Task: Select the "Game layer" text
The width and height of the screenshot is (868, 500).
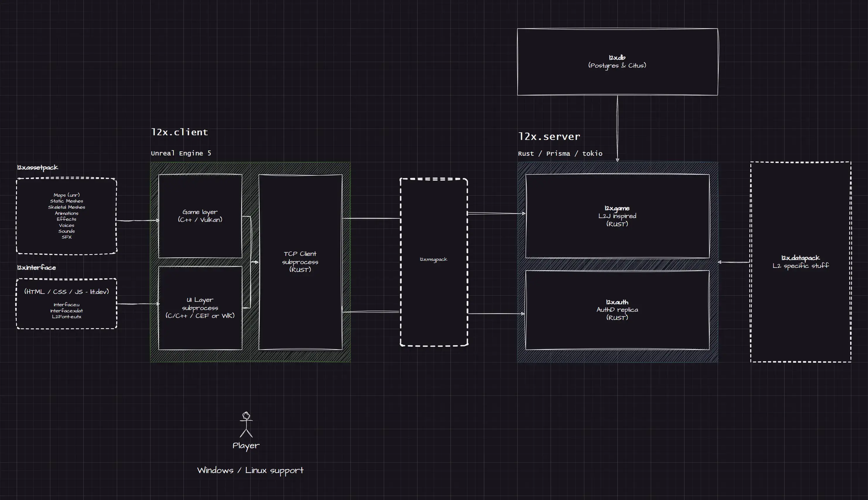Action: tap(200, 212)
